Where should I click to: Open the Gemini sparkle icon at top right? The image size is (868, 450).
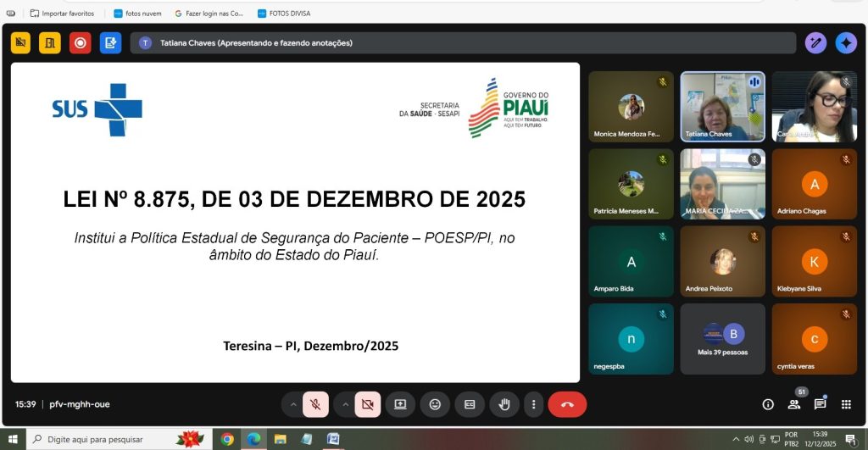(x=845, y=42)
